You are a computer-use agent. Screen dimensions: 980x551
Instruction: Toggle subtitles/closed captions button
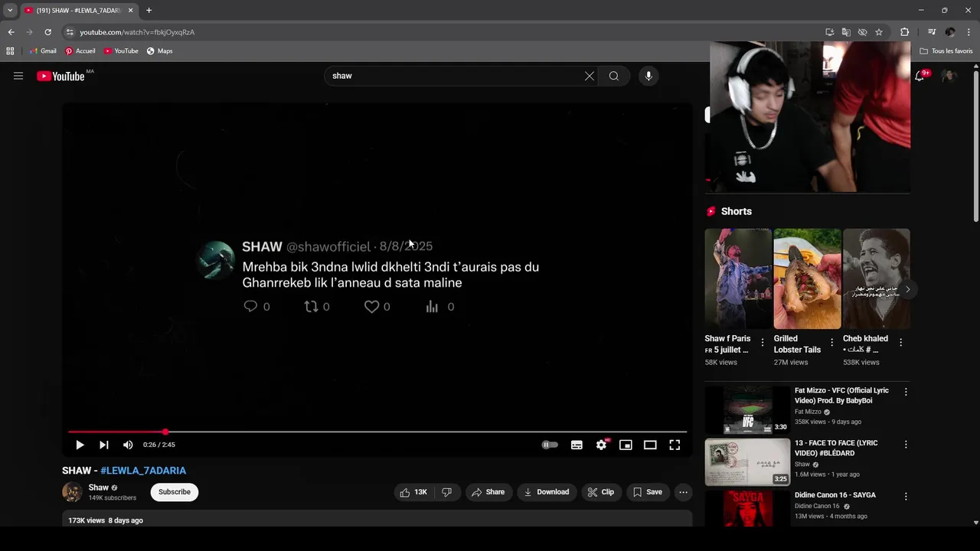coord(577,445)
